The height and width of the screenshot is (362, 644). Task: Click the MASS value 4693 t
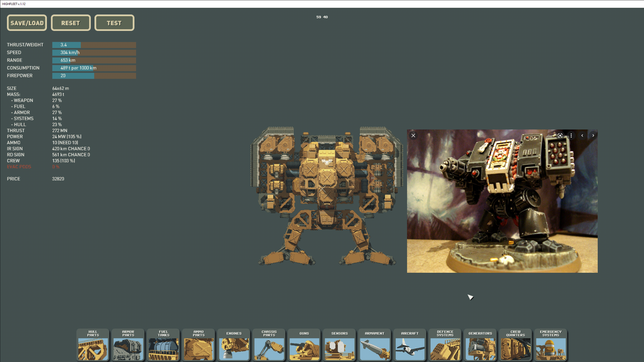pyautogui.click(x=58, y=95)
